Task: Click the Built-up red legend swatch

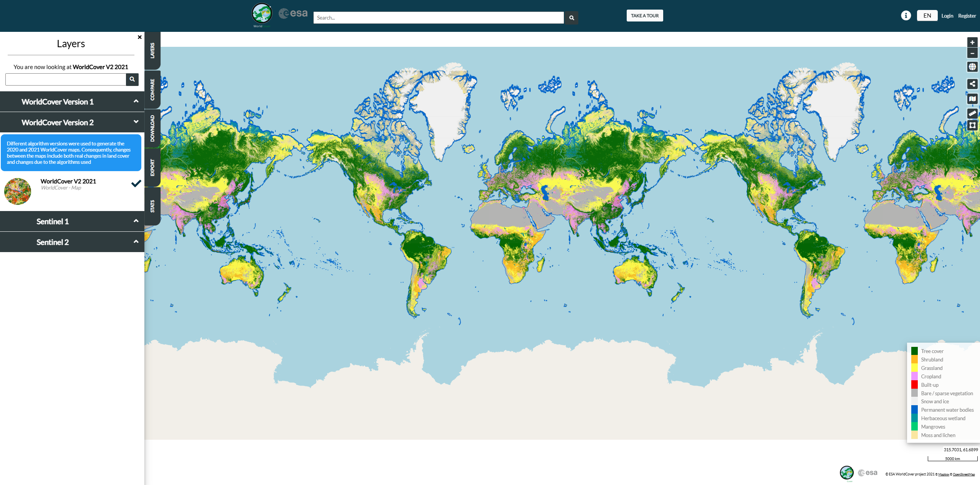Action: [x=914, y=385]
